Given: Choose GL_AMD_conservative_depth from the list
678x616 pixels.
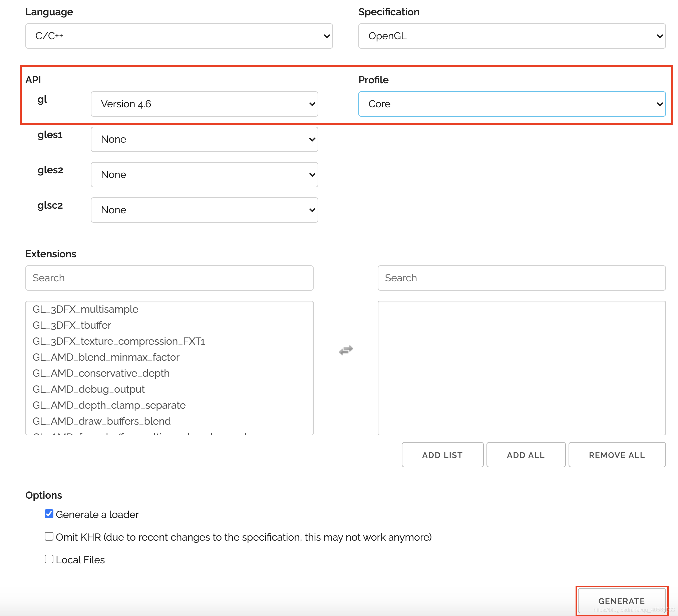Looking at the screenshot, I should point(101,373).
